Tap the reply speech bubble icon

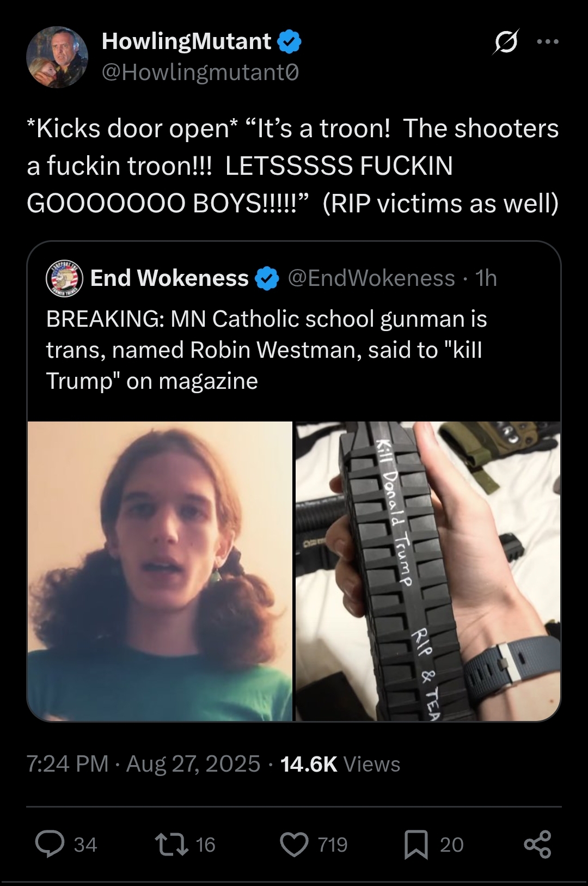click(x=50, y=844)
